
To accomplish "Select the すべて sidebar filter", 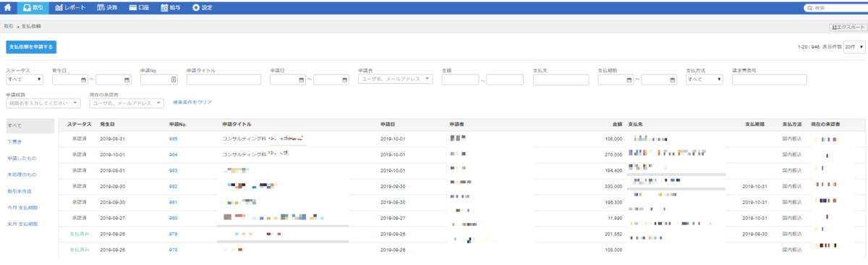I will click(x=30, y=125).
